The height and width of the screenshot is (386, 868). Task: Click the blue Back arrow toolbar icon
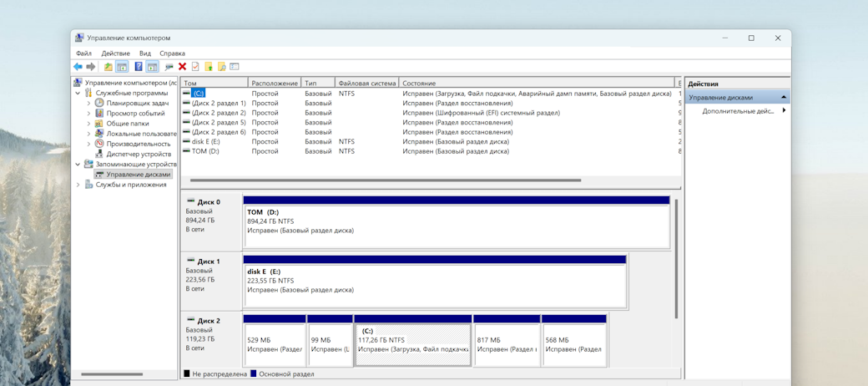(x=78, y=67)
